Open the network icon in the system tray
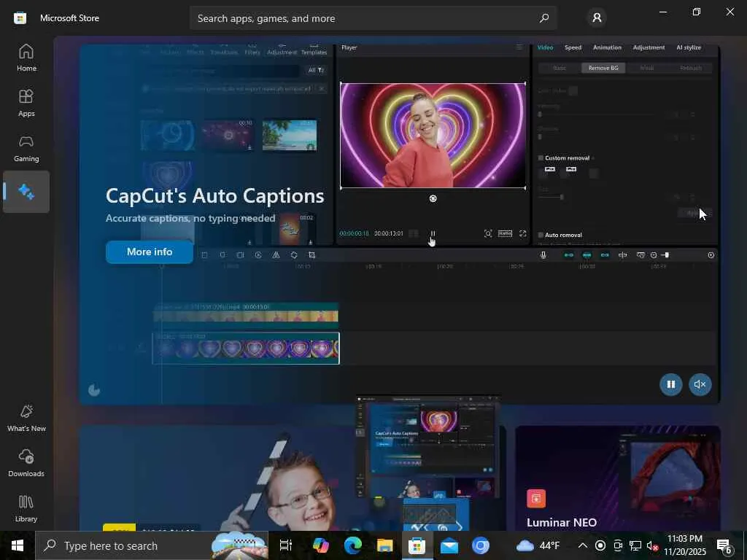The image size is (747, 560). 635,545
